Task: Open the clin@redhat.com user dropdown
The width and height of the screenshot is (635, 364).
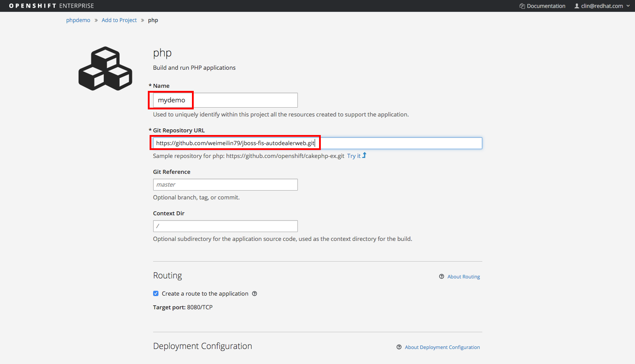Action: pyautogui.click(x=601, y=6)
